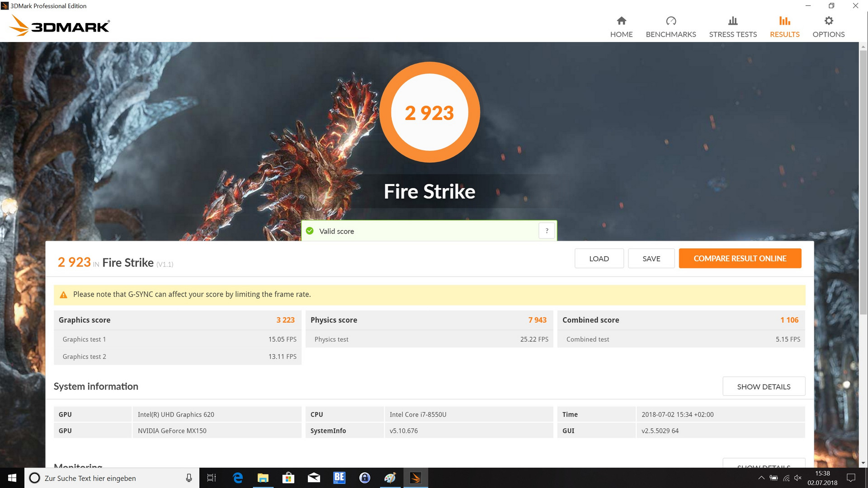Click the Valid score help question mark

[x=547, y=231]
